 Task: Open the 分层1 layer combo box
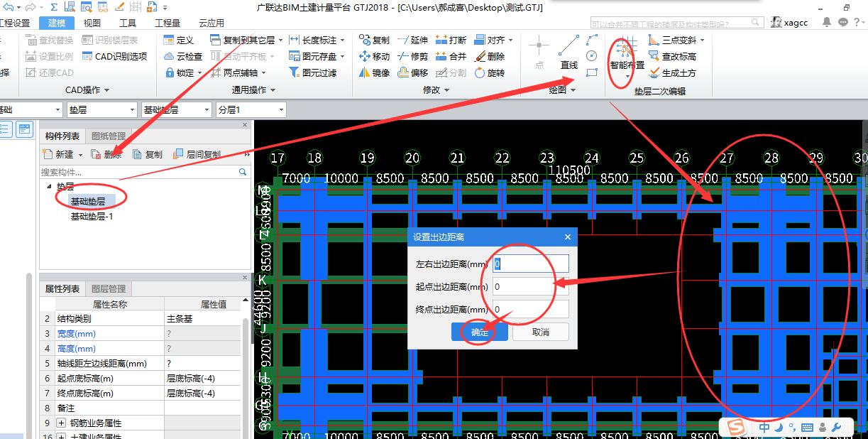(x=251, y=110)
